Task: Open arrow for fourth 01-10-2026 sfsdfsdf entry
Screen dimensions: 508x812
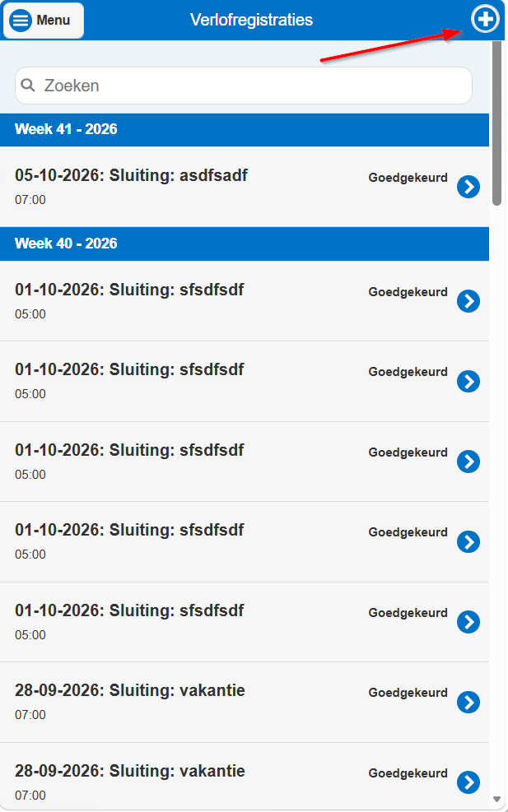Action: pos(468,541)
